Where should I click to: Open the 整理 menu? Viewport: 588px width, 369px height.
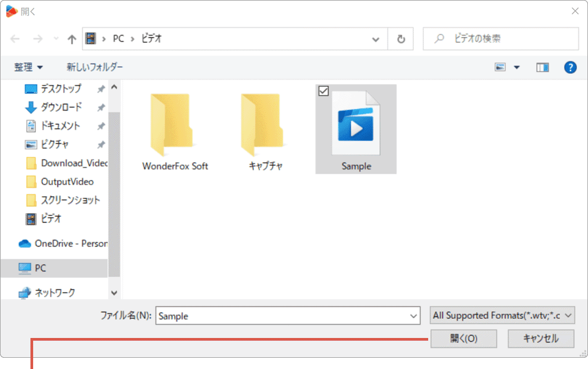pyautogui.click(x=29, y=67)
